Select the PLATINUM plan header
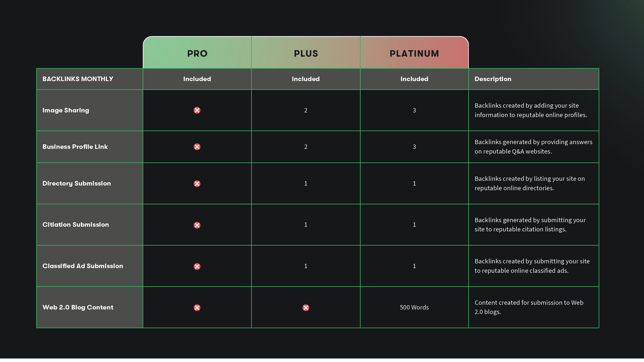 click(414, 53)
